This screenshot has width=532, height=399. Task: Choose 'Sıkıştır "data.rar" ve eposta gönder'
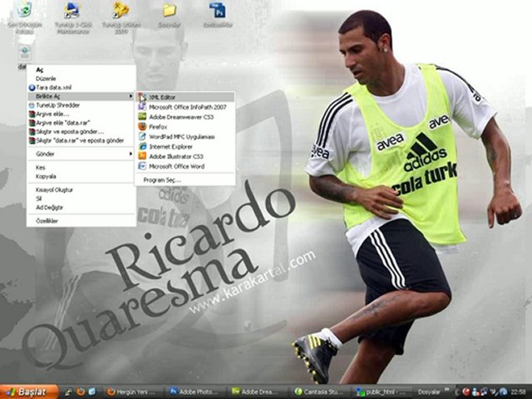pyautogui.click(x=81, y=140)
